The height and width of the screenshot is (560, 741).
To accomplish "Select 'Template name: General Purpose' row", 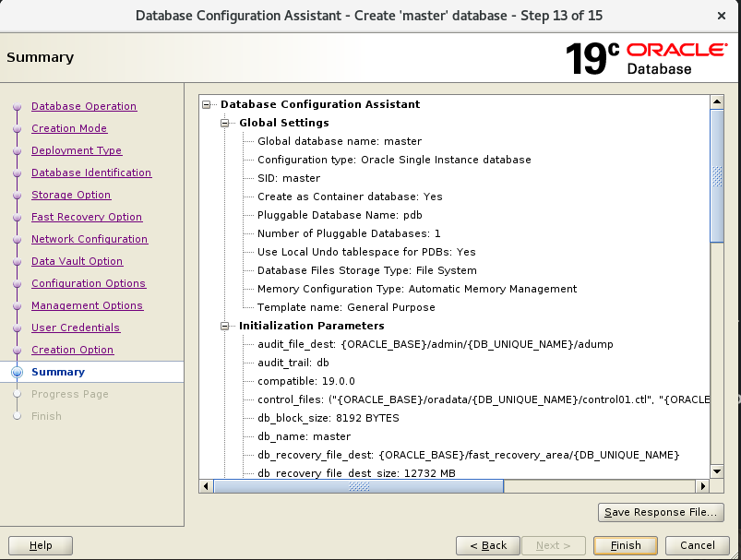I will [x=346, y=307].
